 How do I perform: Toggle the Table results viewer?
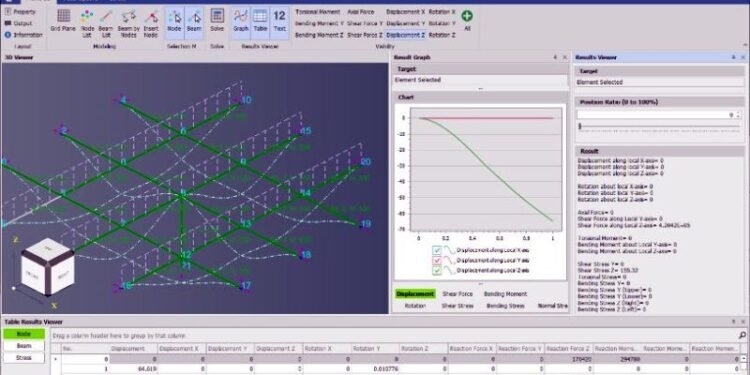coord(260,22)
